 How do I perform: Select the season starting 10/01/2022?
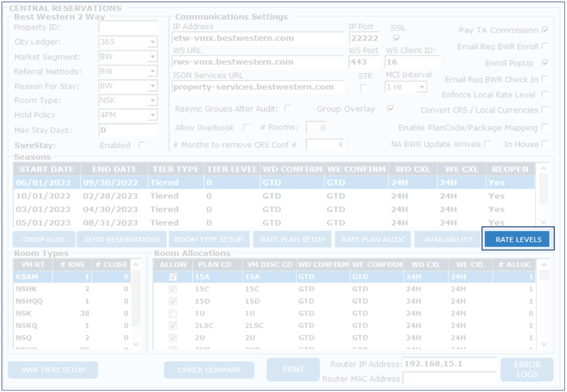click(43, 196)
